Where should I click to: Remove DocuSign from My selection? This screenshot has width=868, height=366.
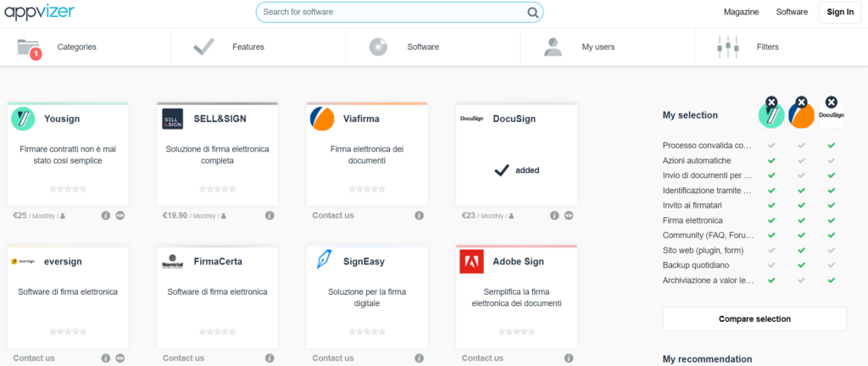coord(831,102)
